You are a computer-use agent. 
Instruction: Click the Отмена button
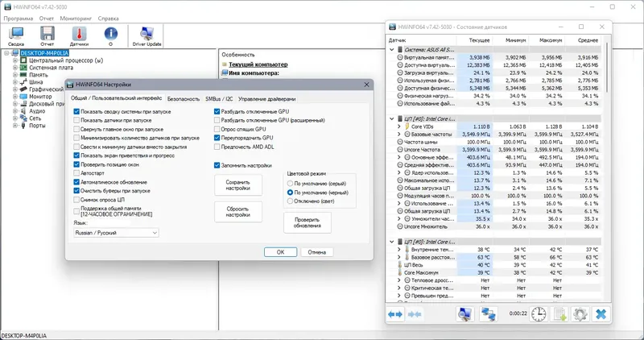coord(316,252)
